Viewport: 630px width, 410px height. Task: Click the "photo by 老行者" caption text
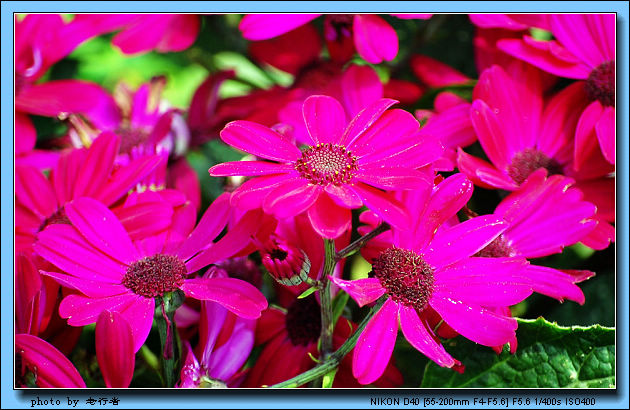[x=75, y=401]
